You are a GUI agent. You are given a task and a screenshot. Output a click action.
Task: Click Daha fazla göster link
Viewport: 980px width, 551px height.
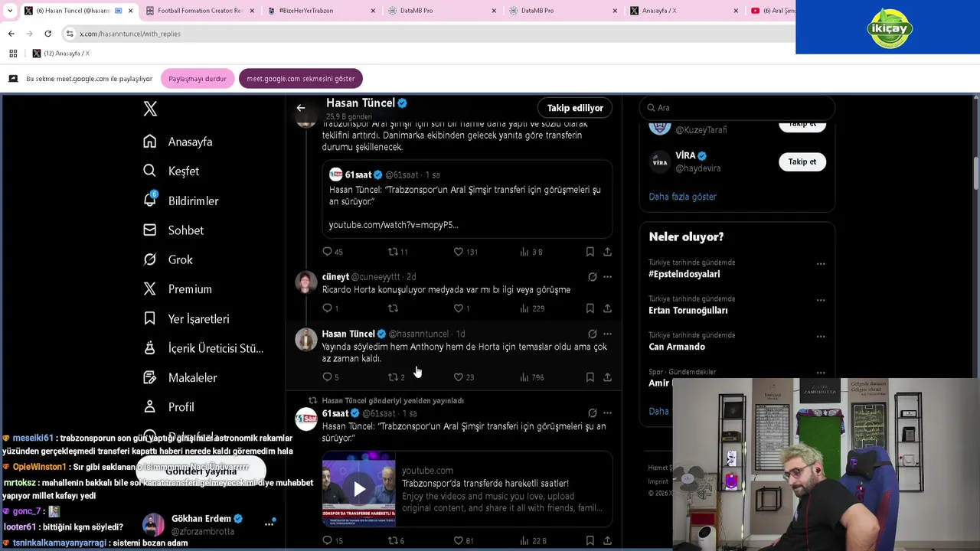682,197
